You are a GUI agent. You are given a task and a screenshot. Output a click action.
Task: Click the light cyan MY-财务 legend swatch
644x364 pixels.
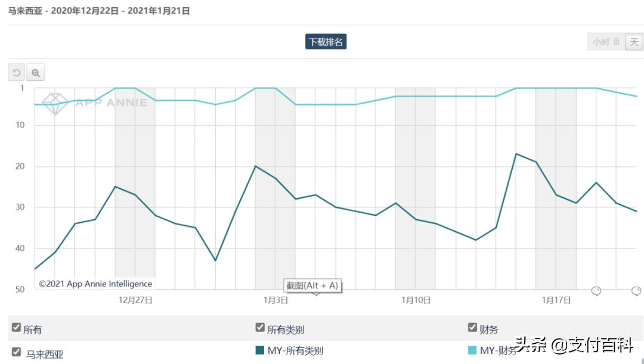(x=472, y=350)
